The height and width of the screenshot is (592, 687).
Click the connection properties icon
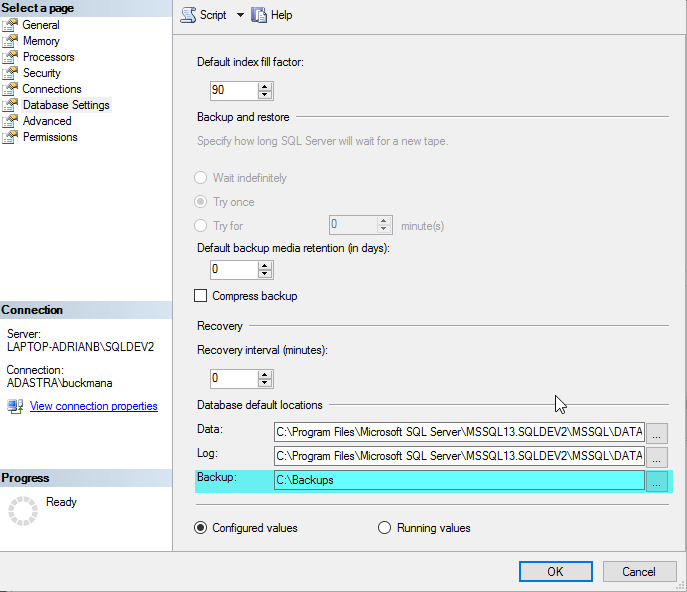point(15,406)
